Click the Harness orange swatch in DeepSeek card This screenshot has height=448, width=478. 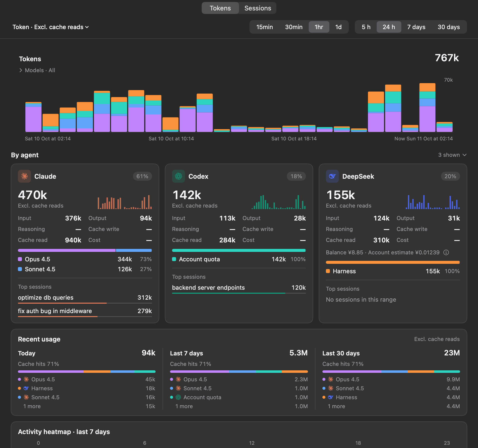328,271
